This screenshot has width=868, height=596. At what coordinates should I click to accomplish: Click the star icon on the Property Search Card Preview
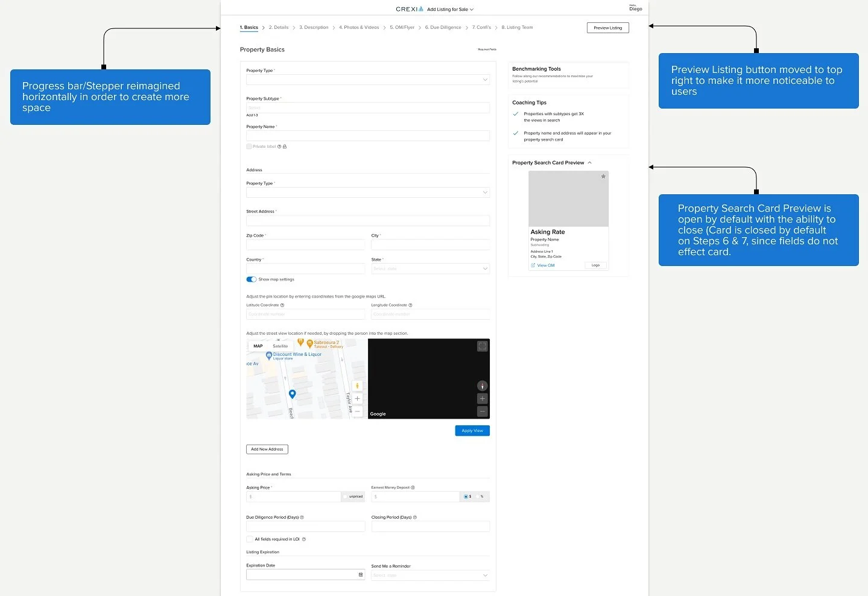tap(603, 176)
